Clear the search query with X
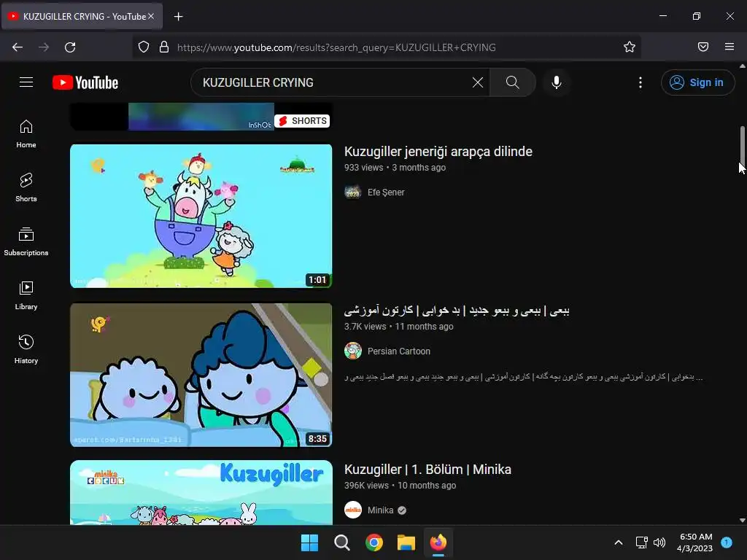Image resolution: width=747 pixels, height=560 pixels. (477, 82)
